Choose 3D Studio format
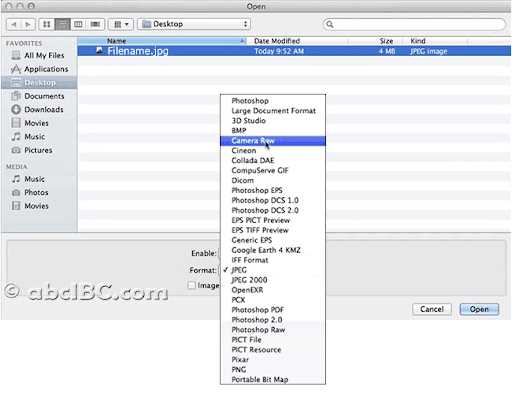Viewport: 512px width, 394px height. 273,121
